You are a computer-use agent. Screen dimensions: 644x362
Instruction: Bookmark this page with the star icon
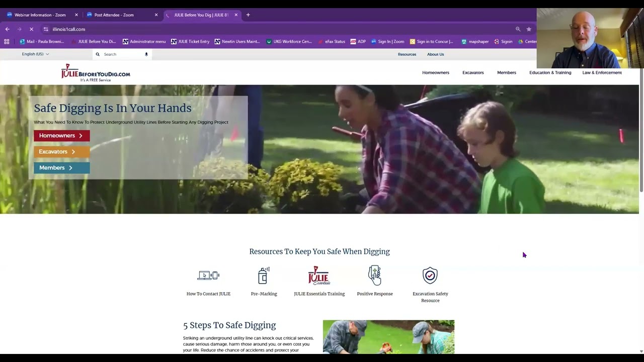coord(529,29)
